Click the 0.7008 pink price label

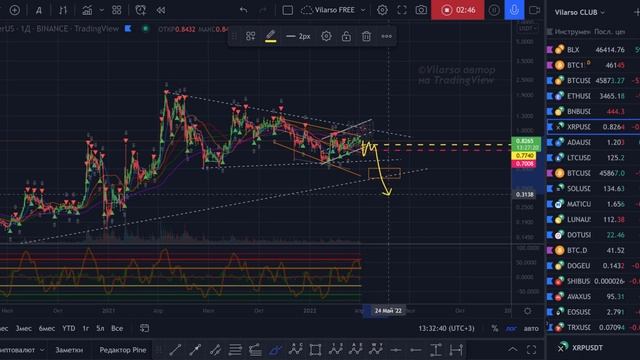pyautogui.click(x=525, y=164)
